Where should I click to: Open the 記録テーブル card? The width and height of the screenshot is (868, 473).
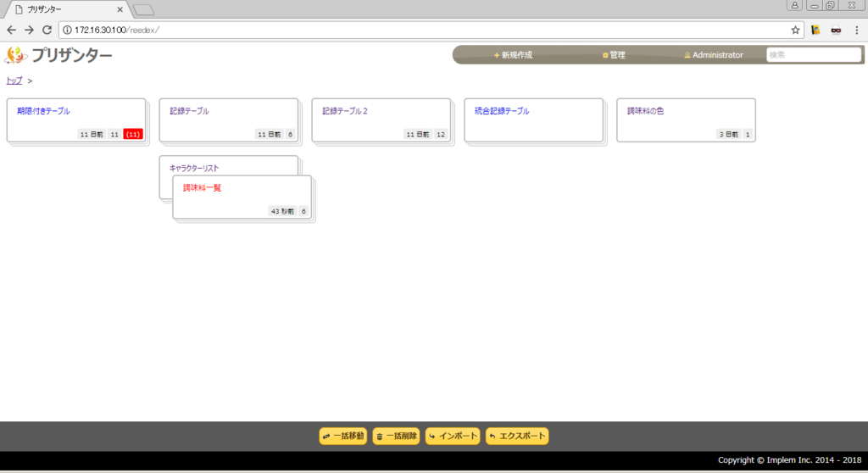pyautogui.click(x=229, y=120)
